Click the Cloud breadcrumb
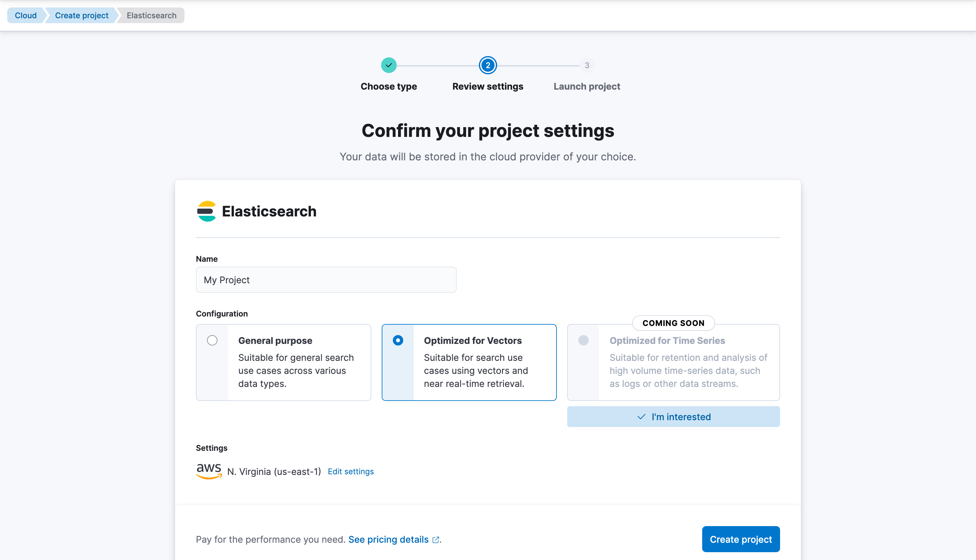 [26, 15]
